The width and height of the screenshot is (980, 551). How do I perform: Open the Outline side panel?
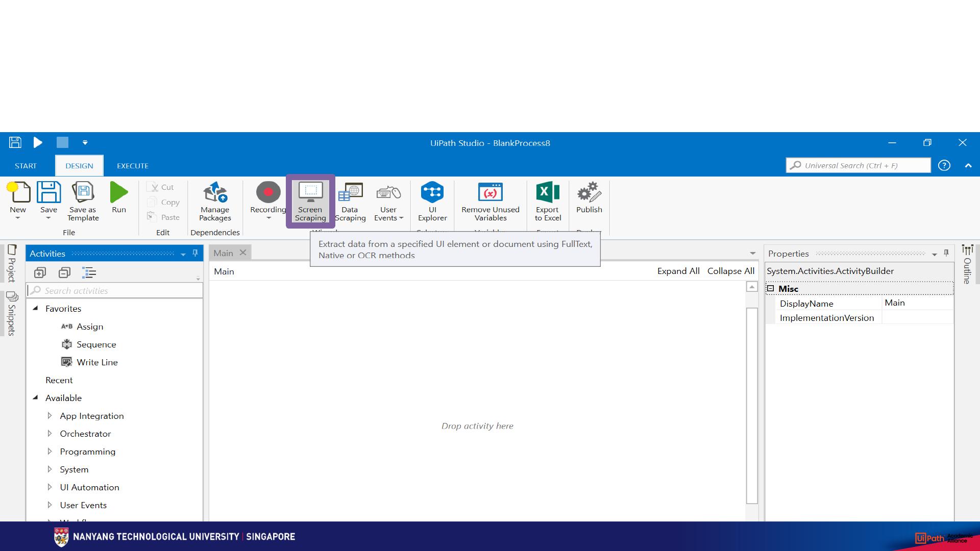[x=967, y=264]
